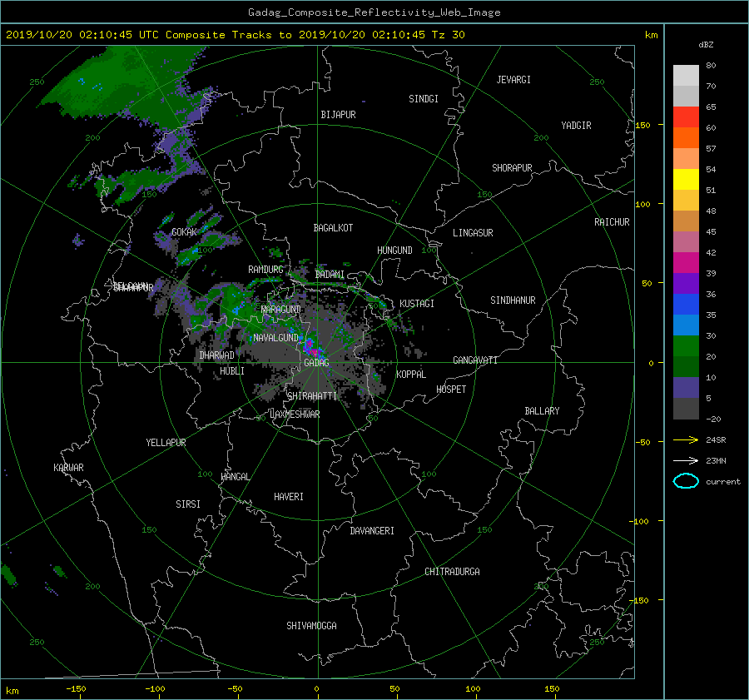Click the LINGASUR city label

click(x=473, y=233)
